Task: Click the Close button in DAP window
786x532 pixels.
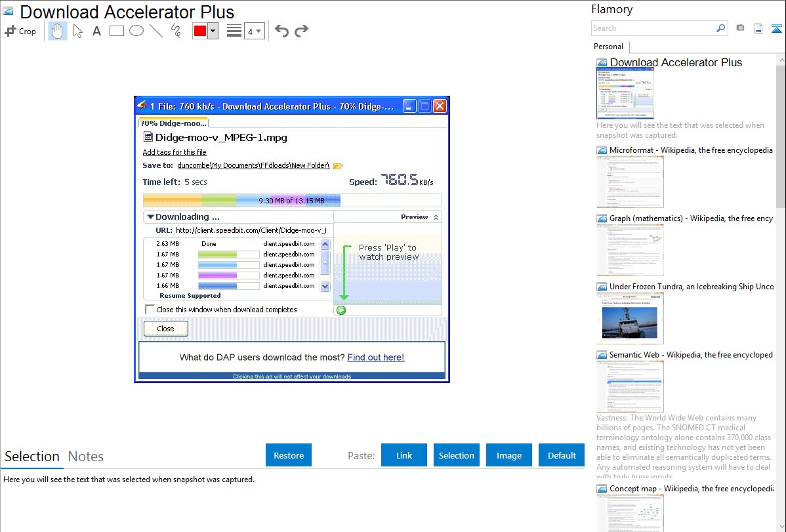Action: [x=166, y=329]
